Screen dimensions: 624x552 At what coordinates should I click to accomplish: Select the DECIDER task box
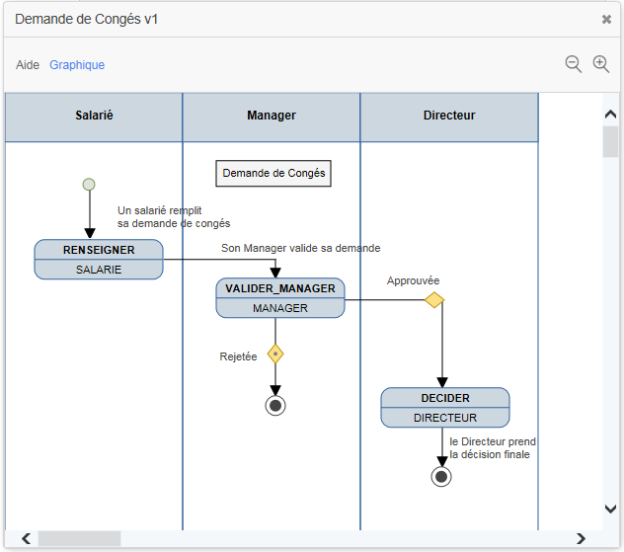445,407
